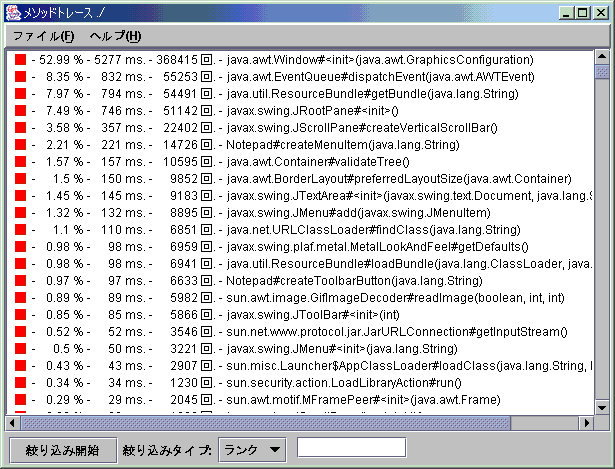The height and width of the screenshot is (469, 615).
Task: Click the 794 ms. time value
Action: (x=123, y=94)
